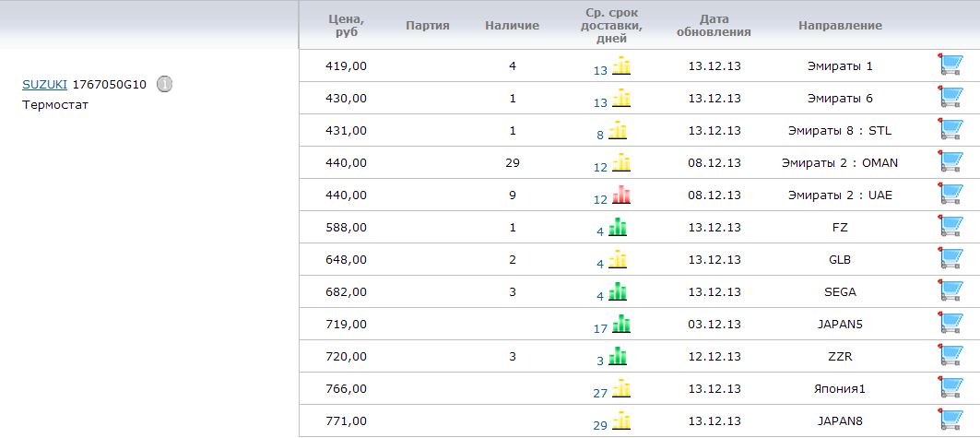Click the Наличие column header

tap(512, 26)
